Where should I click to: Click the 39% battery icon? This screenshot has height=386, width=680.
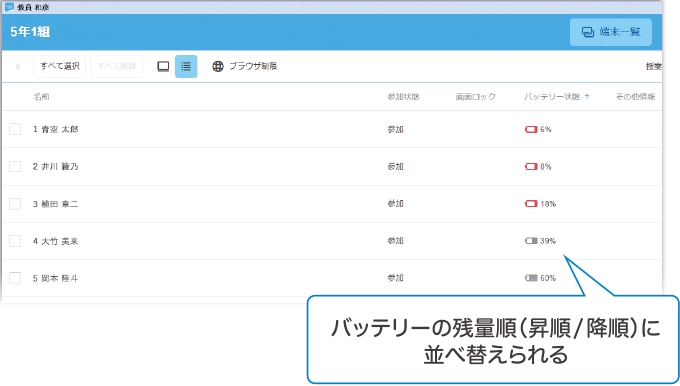(x=531, y=241)
